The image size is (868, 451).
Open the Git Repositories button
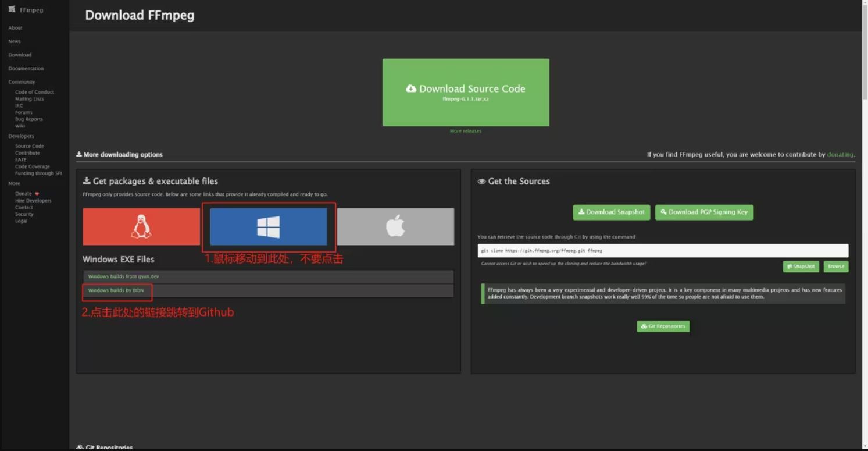click(663, 326)
